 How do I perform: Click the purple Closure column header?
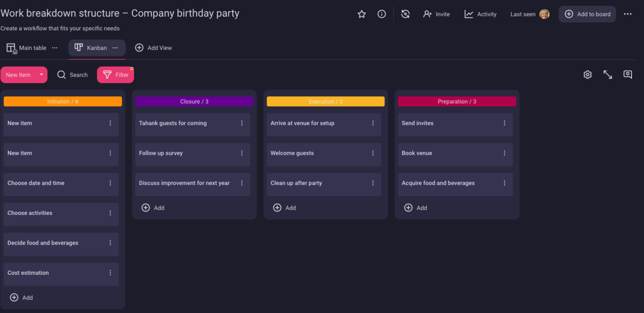pos(194,101)
